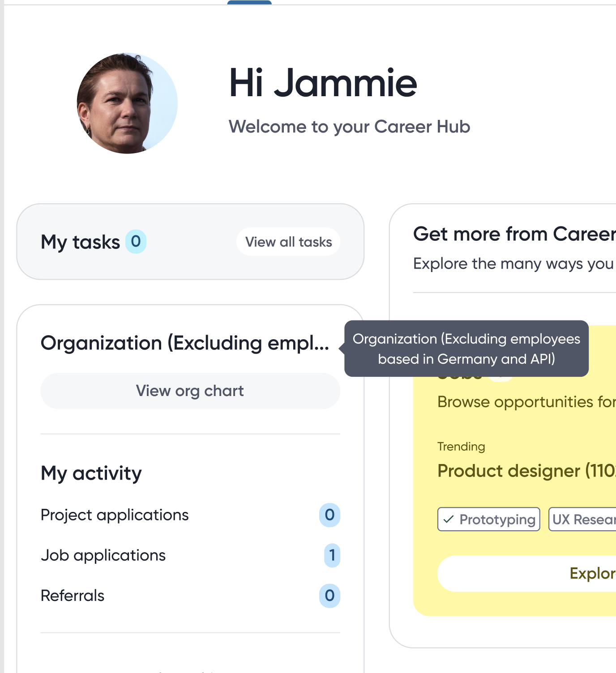This screenshot has height=673, width=616.
Task: Click the My tasks count badge
Action: 136,242
